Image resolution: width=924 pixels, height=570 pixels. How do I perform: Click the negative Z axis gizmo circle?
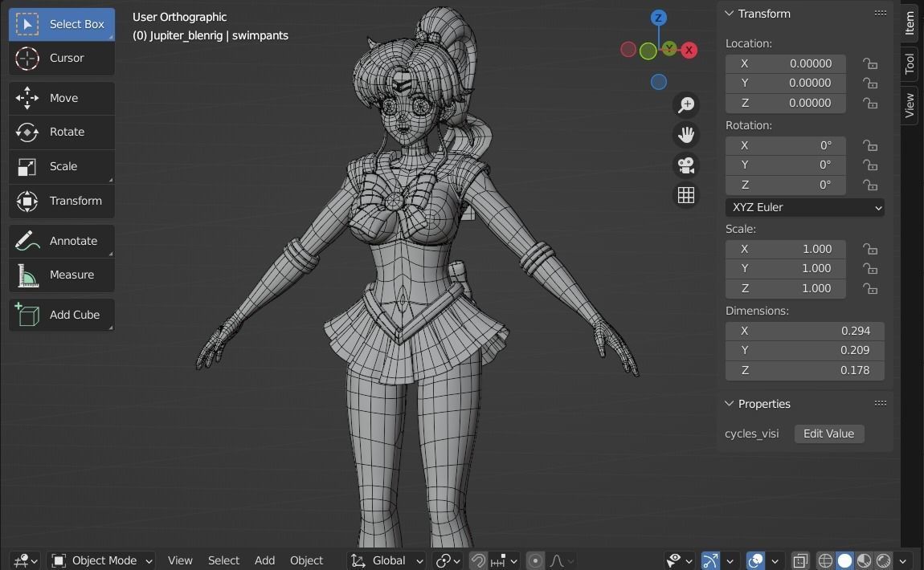[659, 82]
